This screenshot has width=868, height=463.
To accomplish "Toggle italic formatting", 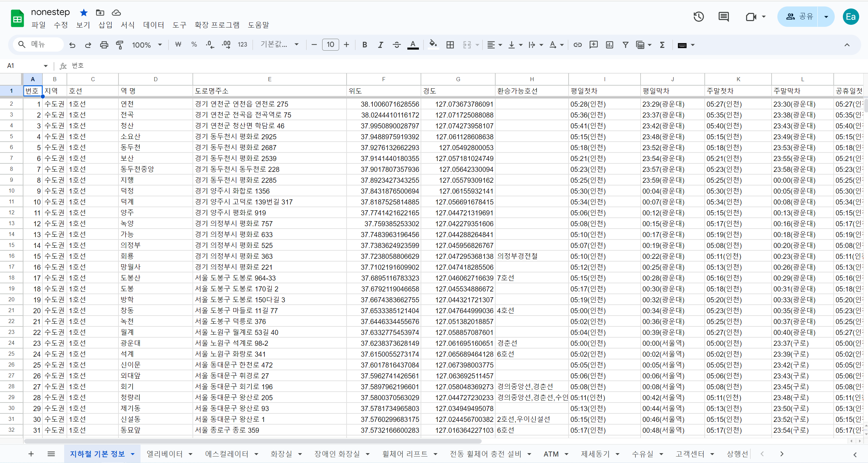I will click(x=381, y=45).
